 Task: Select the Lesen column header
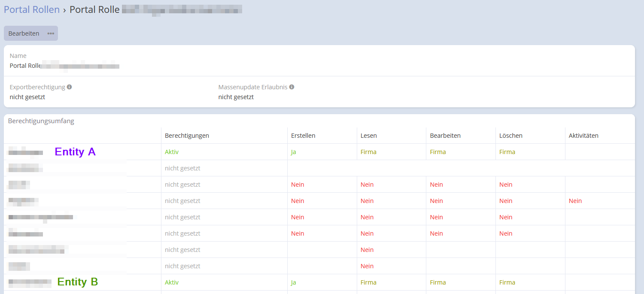(x=369, y=136)
